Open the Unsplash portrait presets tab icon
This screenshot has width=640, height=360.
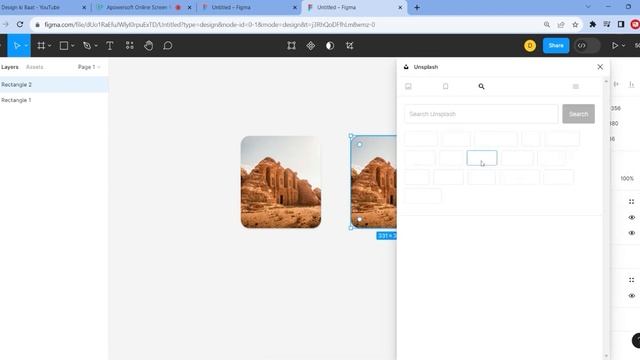445,86
